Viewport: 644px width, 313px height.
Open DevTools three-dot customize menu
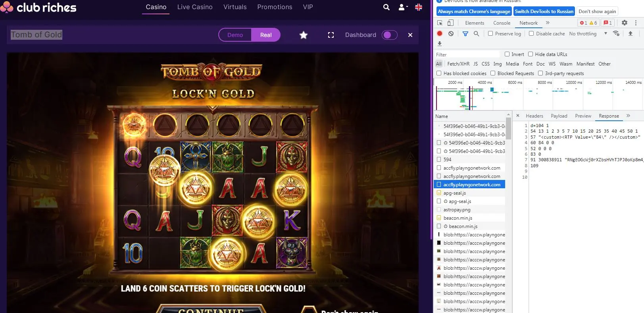(x=636, y=23)
